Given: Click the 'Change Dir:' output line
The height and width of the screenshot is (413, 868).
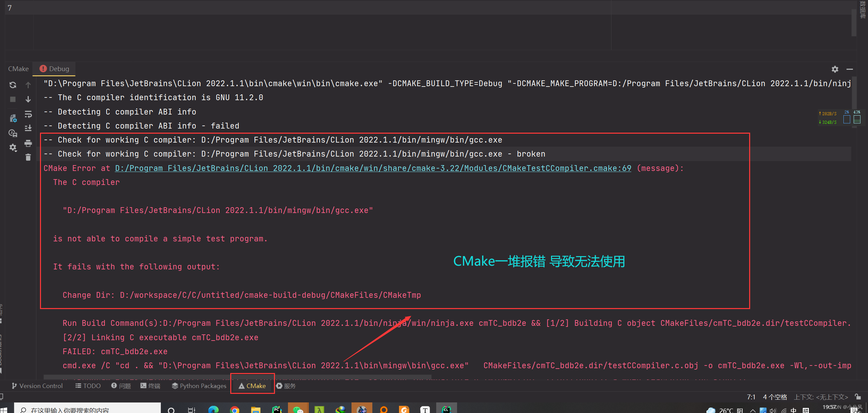Looking at the screenshot, I should 242,295.
